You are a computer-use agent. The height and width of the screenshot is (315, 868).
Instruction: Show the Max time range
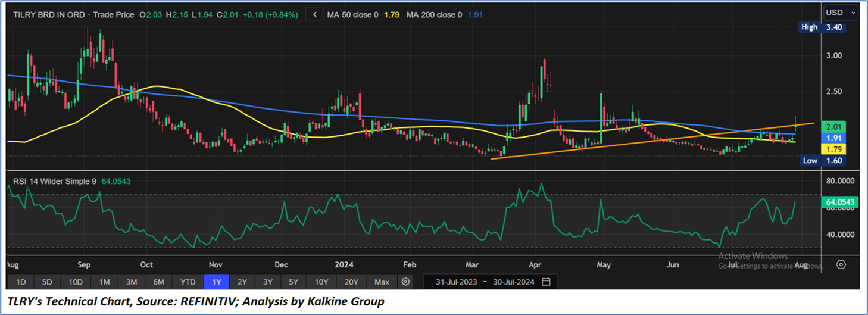point(382,282)
